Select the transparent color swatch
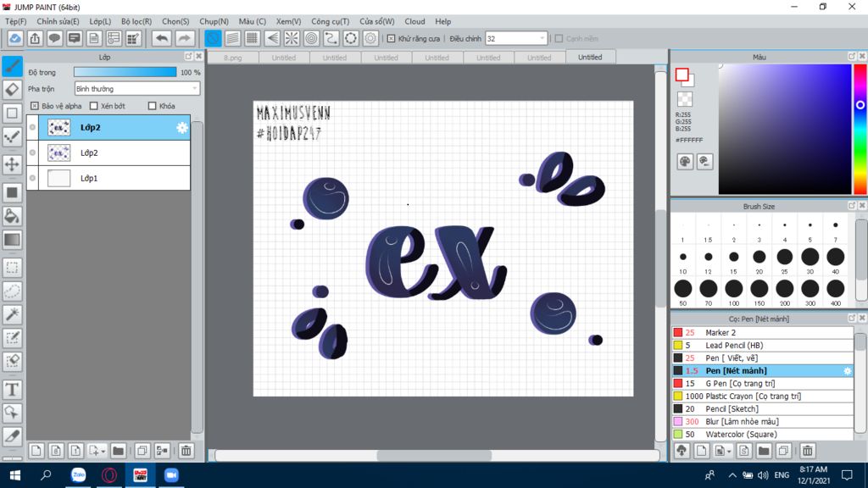868x488 pixels. pos(685,99)
